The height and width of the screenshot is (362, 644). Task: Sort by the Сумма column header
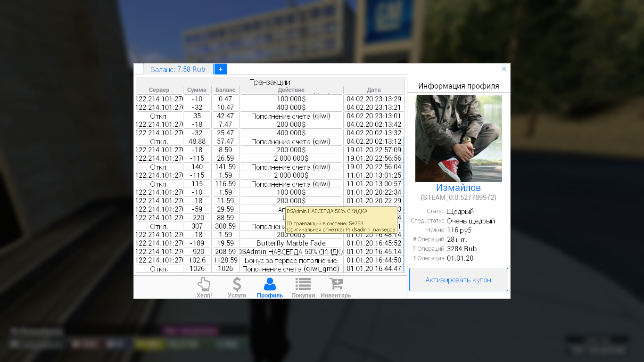click(197, 90)
